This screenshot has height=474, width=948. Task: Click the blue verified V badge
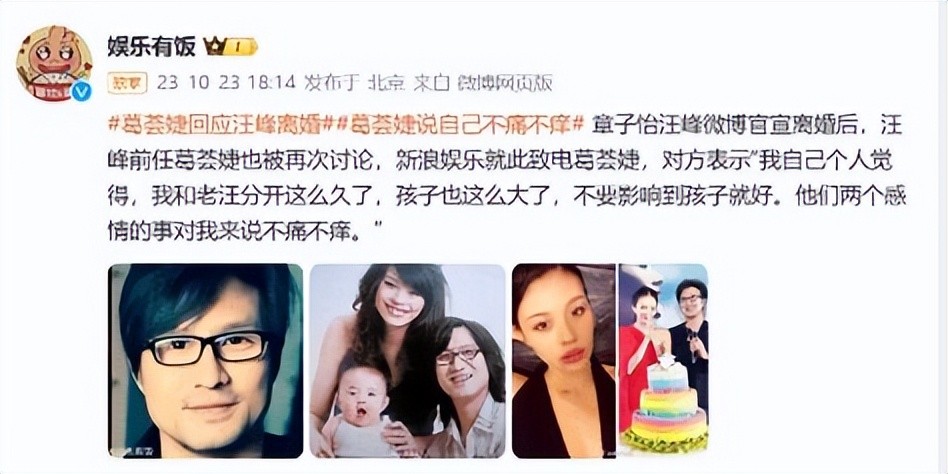(x=80, y=91)
